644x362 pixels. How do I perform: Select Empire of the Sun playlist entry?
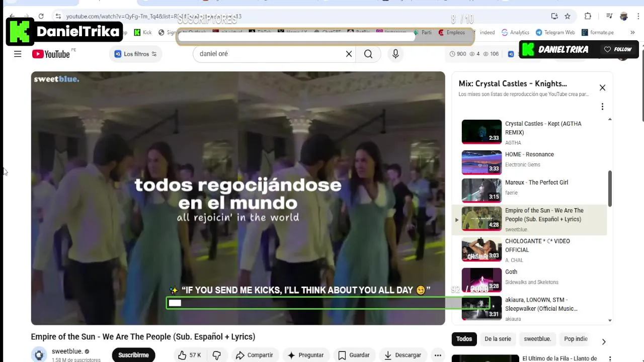pos(530,220)
